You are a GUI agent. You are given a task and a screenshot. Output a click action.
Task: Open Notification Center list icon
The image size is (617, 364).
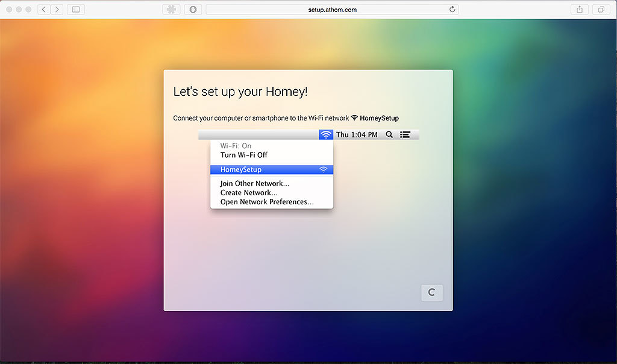pos(406,134)
